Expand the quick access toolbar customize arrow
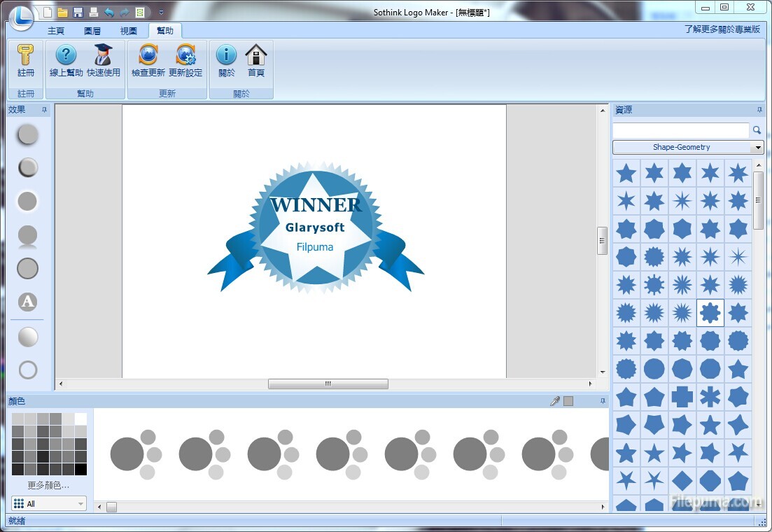This screenshot has width=772, height=532. pos(161,13)
